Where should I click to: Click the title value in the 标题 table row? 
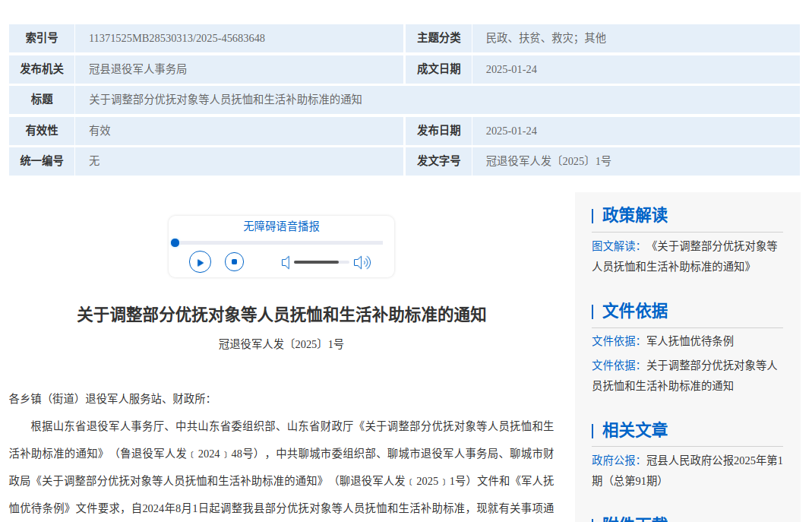pos(226,100)
